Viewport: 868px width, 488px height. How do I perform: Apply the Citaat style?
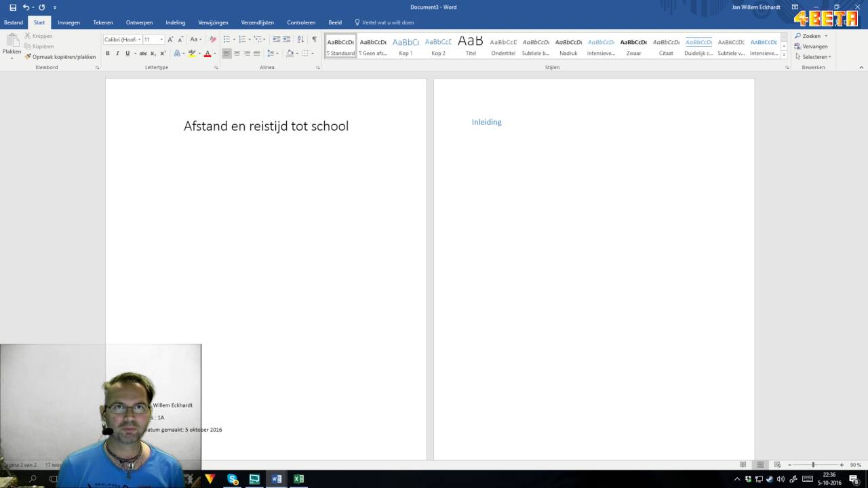(666, 46)
